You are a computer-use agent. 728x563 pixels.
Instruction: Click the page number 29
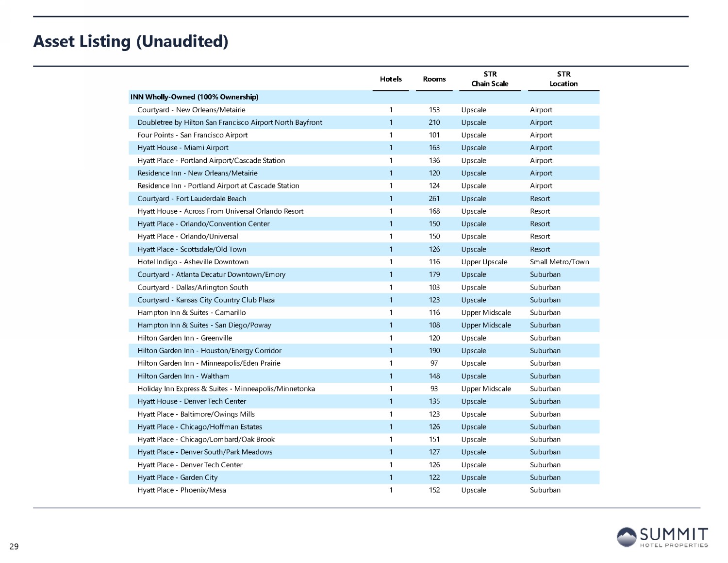[14, 546]
